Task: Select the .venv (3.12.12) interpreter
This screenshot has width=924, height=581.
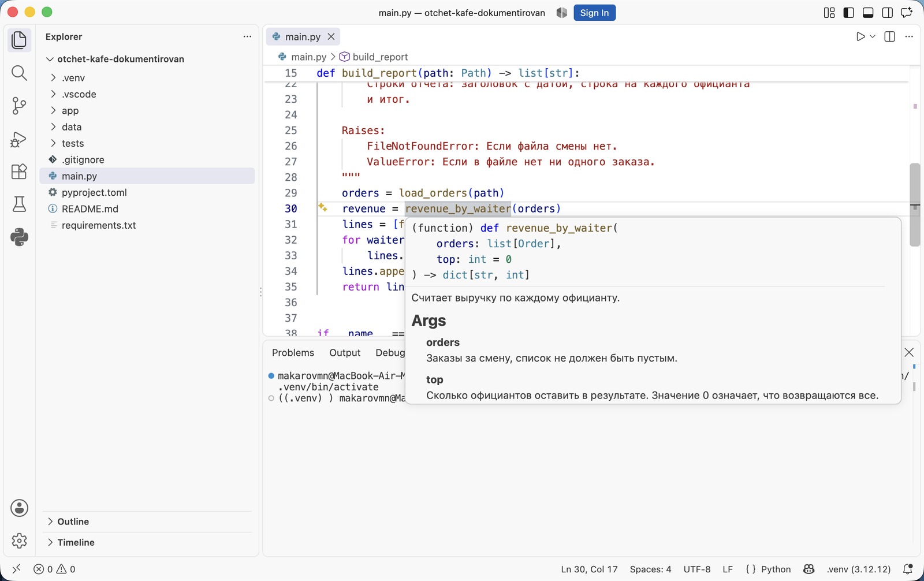Action: coord(859,569)
